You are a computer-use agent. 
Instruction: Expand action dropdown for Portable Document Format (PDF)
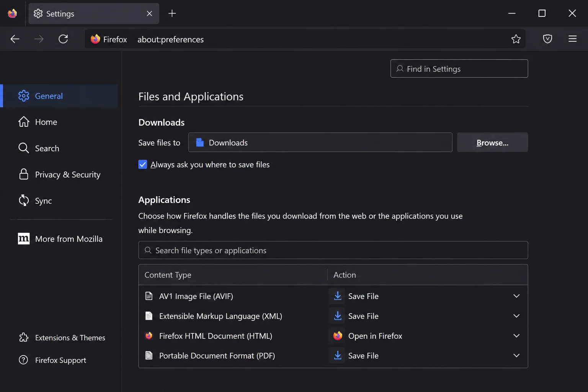pos(516,356)
